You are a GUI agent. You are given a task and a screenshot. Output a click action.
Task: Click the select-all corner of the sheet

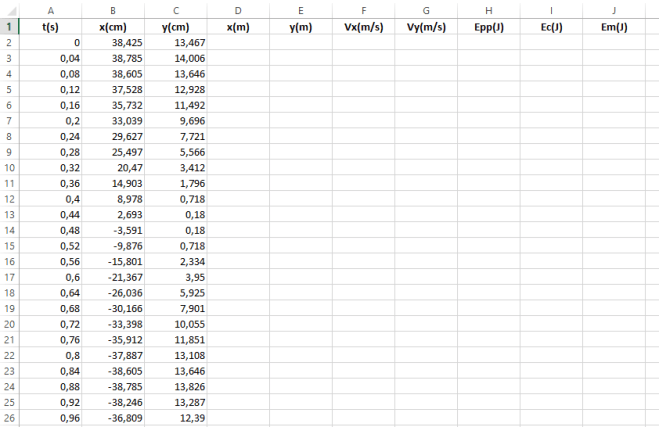pos(9,9)
